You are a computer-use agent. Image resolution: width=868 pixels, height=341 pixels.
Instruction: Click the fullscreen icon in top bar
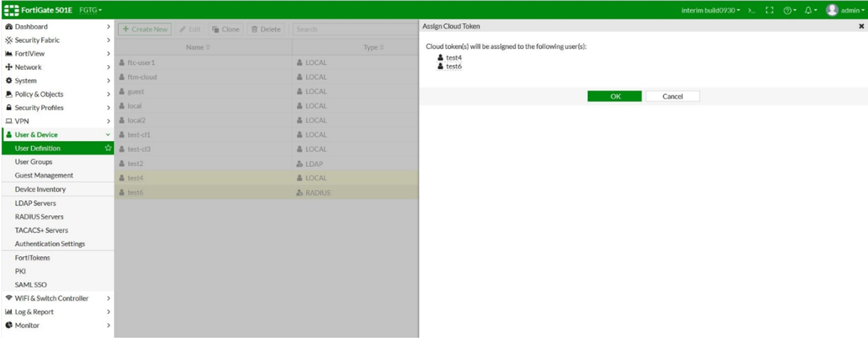click(x=769, y=11)
